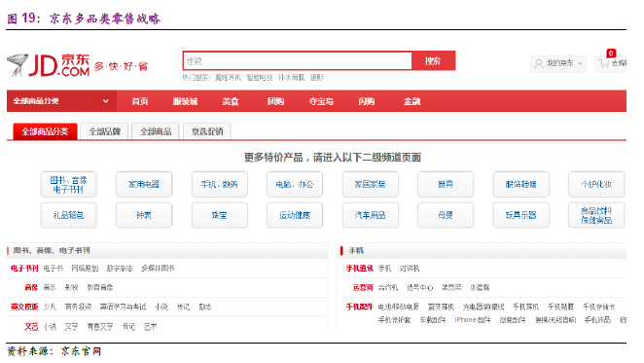This screenshot has width=644, height=363.
Task: Open the 手机、数码 channel button
Action: pos(219,185)
